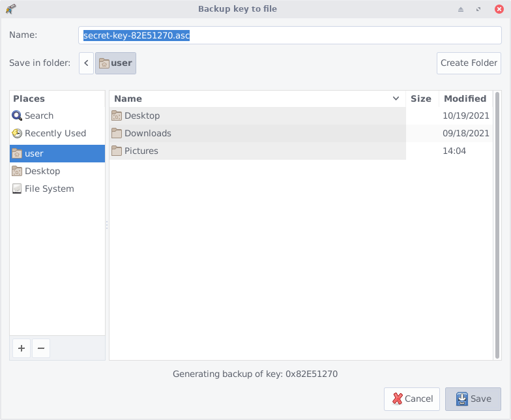511x420 pixels.
Task: Click Save to back up the key
Action: (473, 398)
